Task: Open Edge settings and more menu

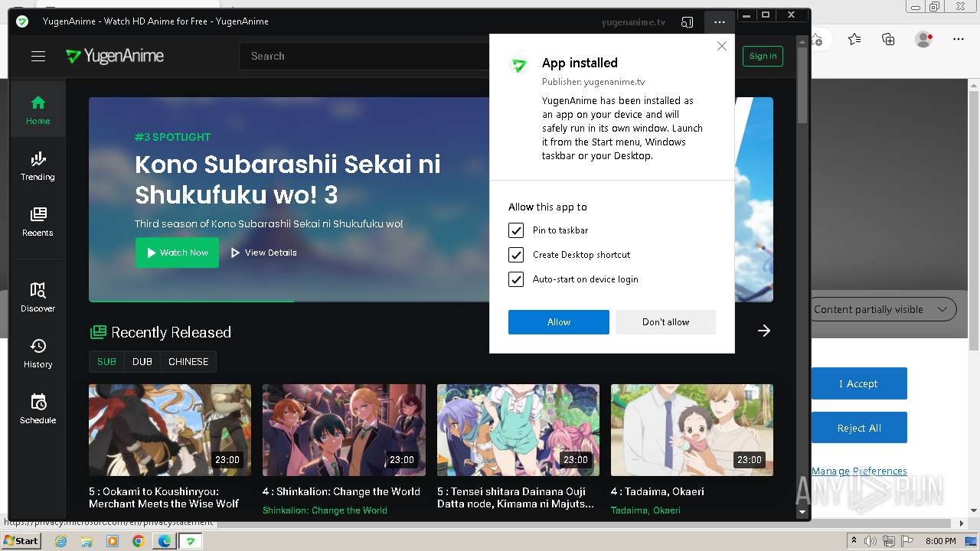Action: [x=959, y=39]
